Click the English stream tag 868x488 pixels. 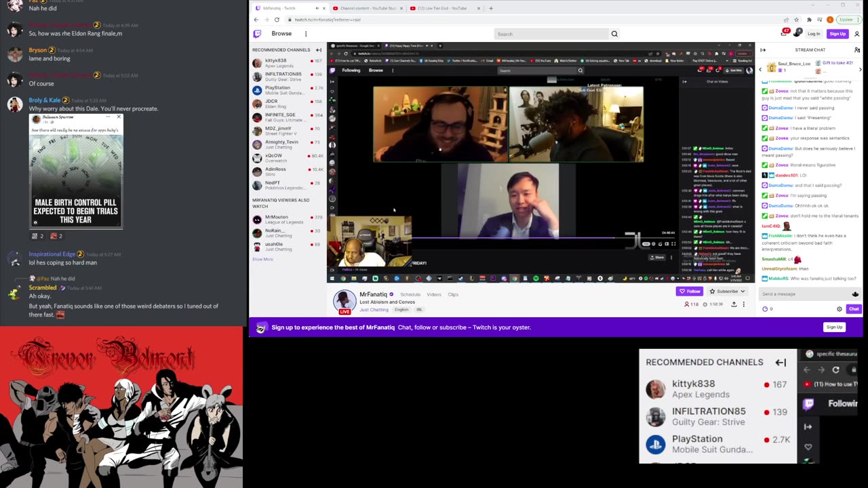[x=401, y=310]
